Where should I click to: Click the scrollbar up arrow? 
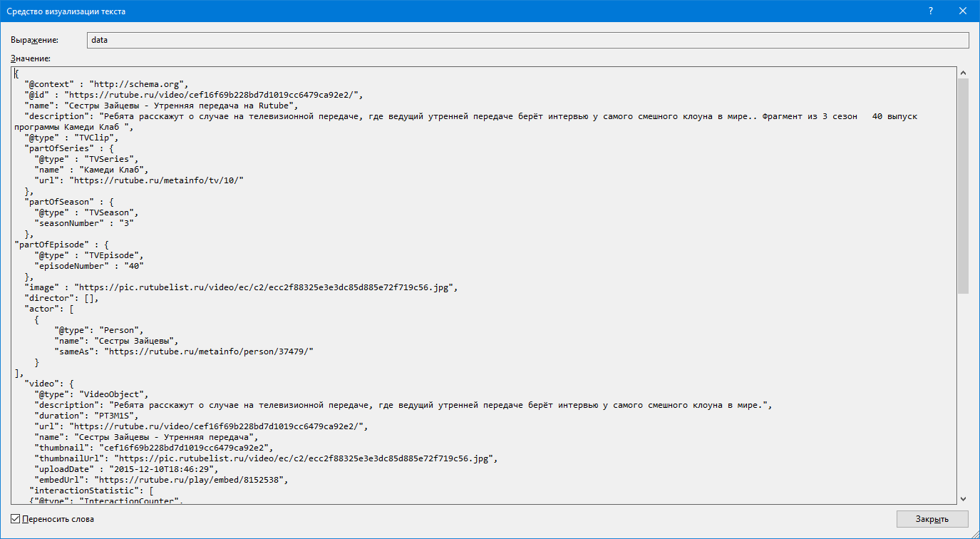click(963, 73)
